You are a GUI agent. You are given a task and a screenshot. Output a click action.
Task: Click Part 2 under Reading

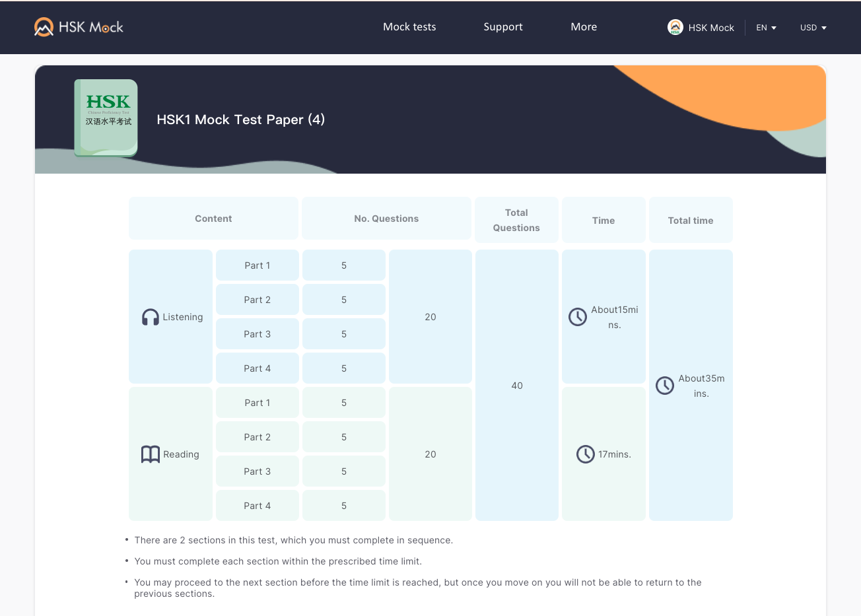tap(258, 437)
